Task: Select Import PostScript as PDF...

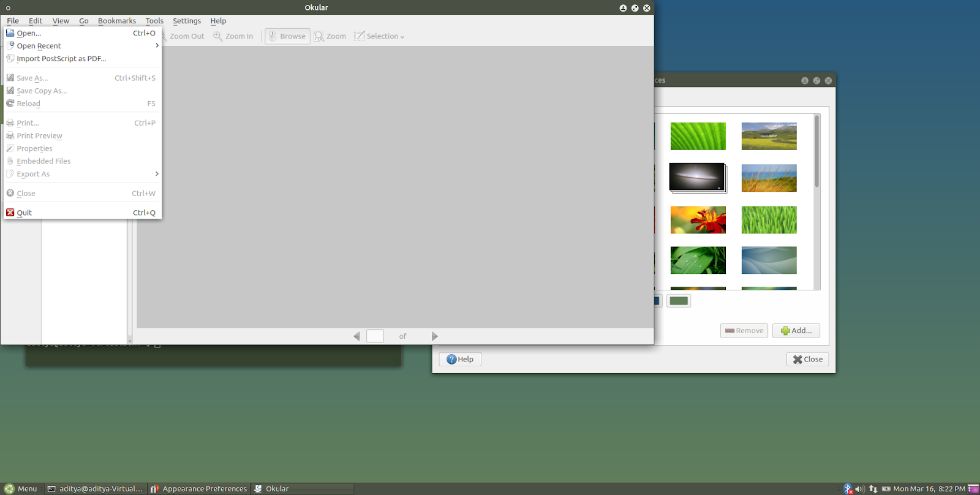Action: tap(82, 59)
